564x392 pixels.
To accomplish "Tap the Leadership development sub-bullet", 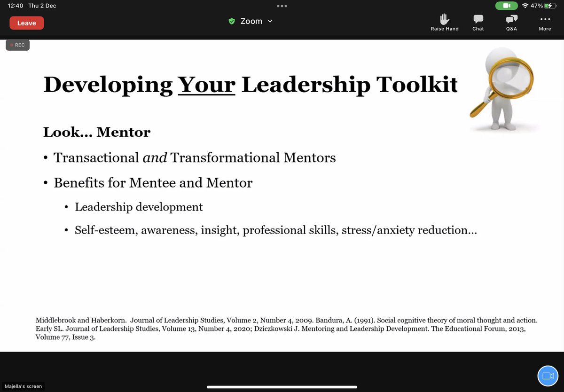I will 139,207.
